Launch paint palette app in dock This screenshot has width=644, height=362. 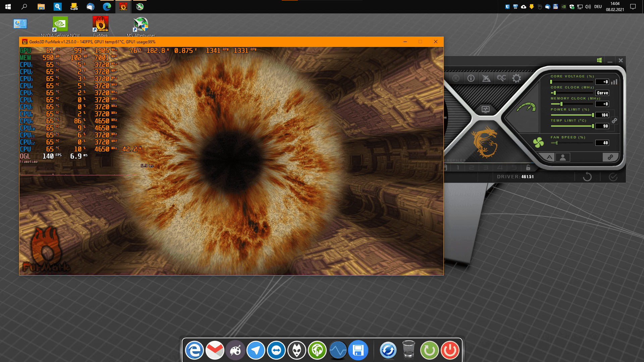(235, 350)
